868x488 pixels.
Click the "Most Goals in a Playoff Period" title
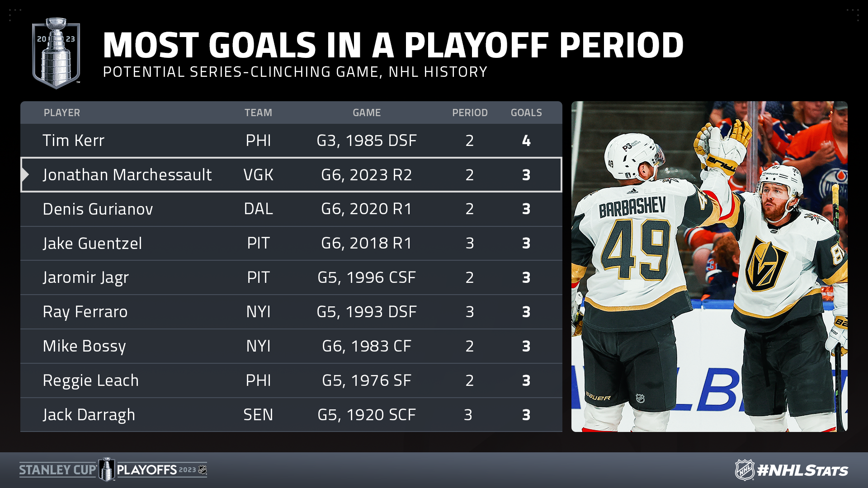point(393,45)
